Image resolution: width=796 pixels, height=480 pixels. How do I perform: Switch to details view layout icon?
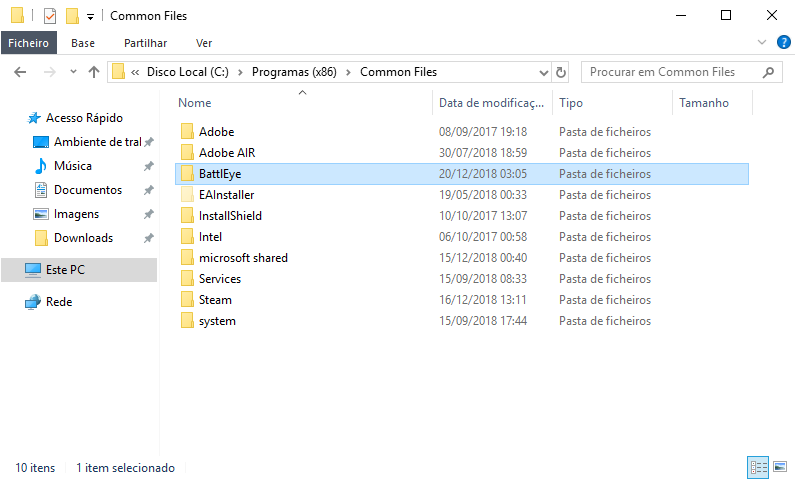pyautogui.click(x=757, y=467)
